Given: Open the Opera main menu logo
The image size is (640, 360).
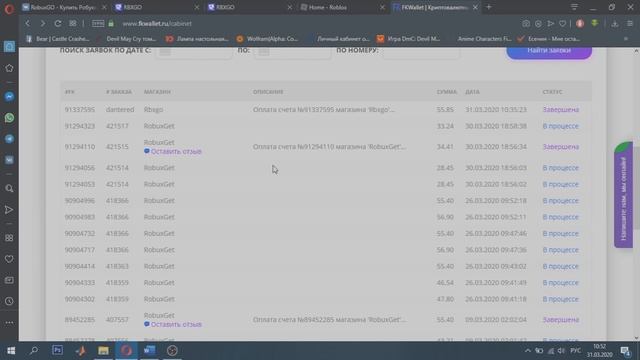Looking at the screenshot, I should tap(9, 8).
